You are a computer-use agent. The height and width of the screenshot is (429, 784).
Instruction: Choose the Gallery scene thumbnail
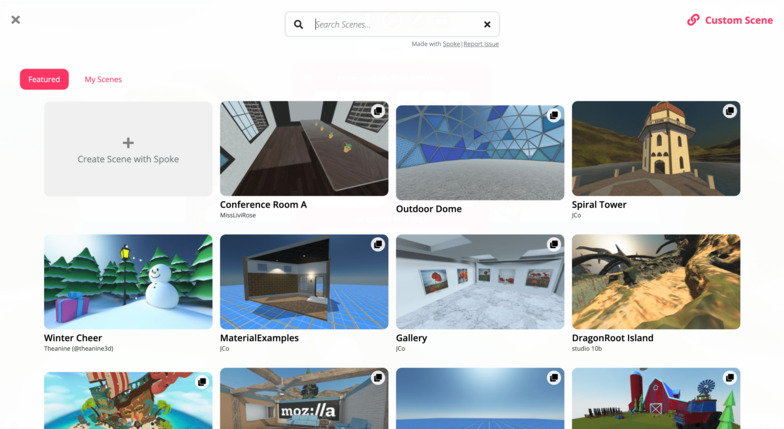480,282
